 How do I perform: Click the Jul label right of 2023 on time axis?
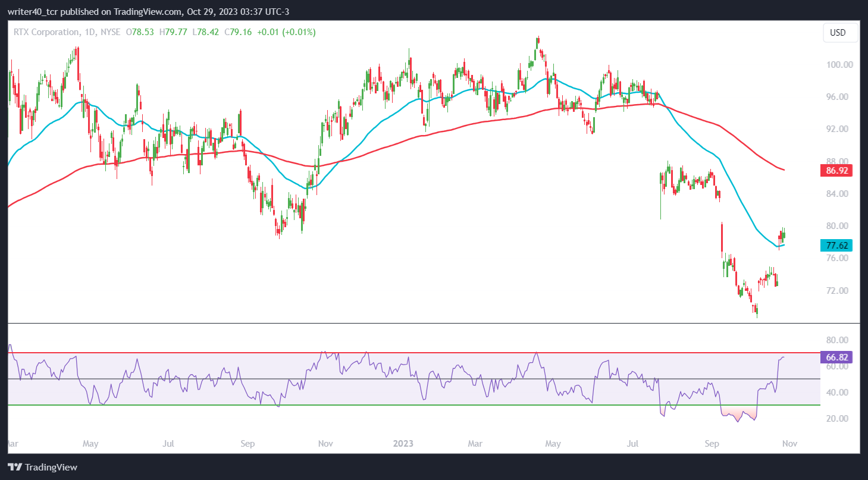click(x=633, y=444)
